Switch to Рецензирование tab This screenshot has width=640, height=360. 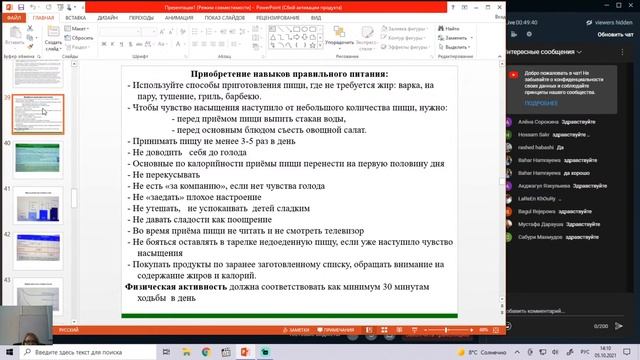[278, 18]
